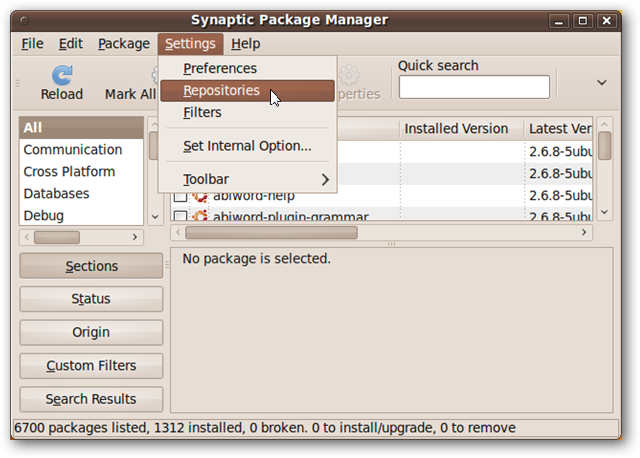640x458 pixels.
Task: Expand the toolbar overflow chevron
Action: [602, 83]
